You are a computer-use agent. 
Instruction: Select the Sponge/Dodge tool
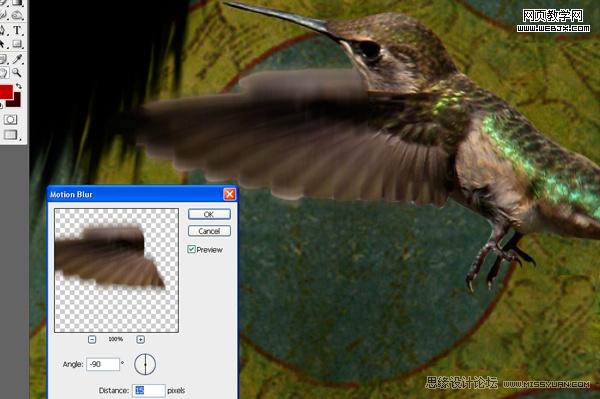[x=17, y=16]
